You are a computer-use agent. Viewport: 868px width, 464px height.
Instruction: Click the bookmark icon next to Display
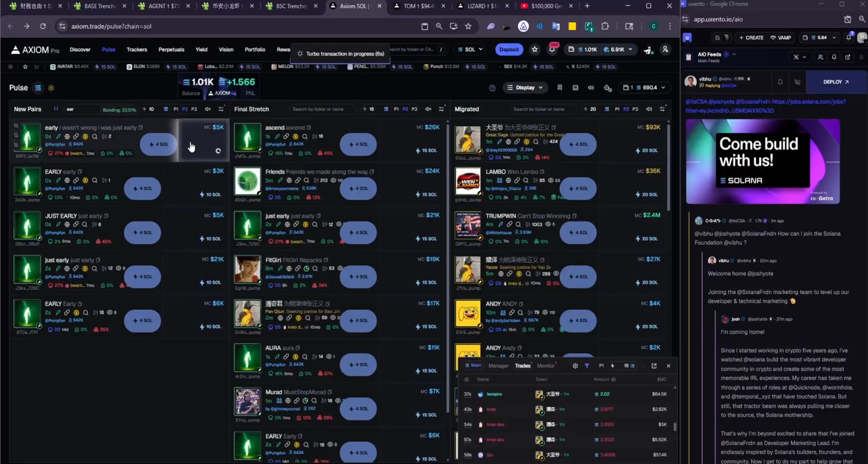(x=559, y=87)
